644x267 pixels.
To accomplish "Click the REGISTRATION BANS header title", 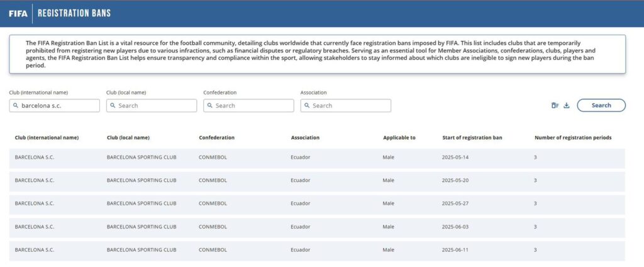I will pyautogui.click(x=74, y=13).
